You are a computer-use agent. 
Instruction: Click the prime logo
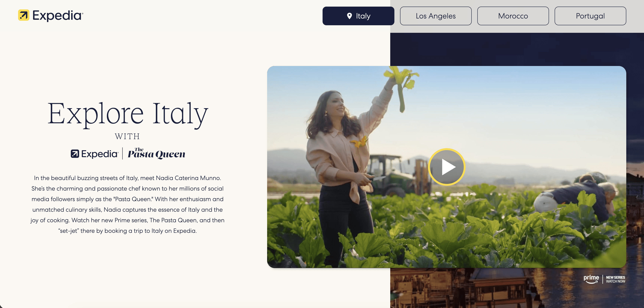[x=591, y=279]
